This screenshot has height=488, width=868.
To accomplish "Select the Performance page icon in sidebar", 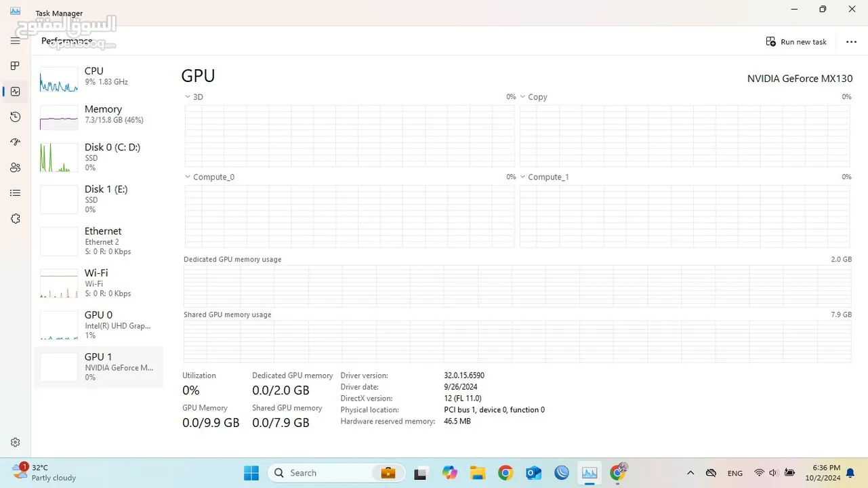I will tap(15, 91).
